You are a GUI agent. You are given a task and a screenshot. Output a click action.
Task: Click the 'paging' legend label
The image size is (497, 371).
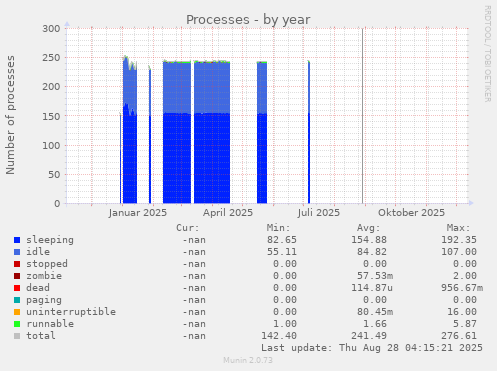point(44,300)
